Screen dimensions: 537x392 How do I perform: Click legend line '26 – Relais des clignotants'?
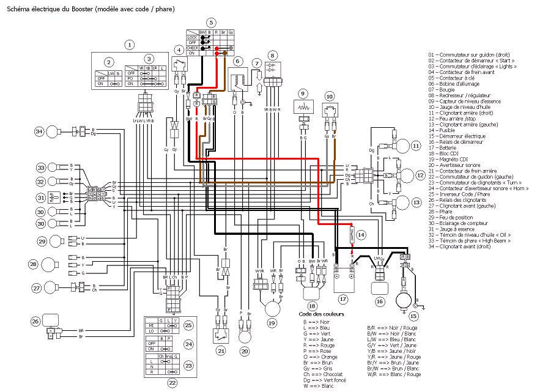coord(457,200)
